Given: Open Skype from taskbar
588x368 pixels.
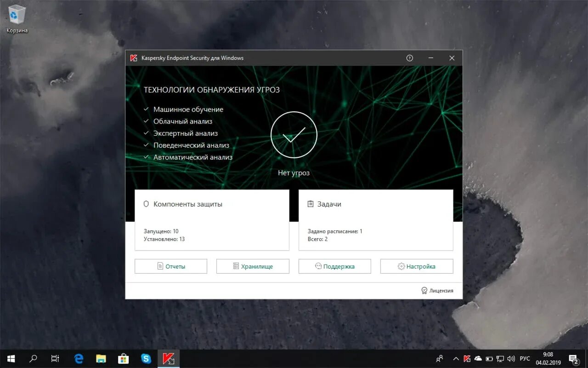Looking at the screenshot, I should coord(146,358).
